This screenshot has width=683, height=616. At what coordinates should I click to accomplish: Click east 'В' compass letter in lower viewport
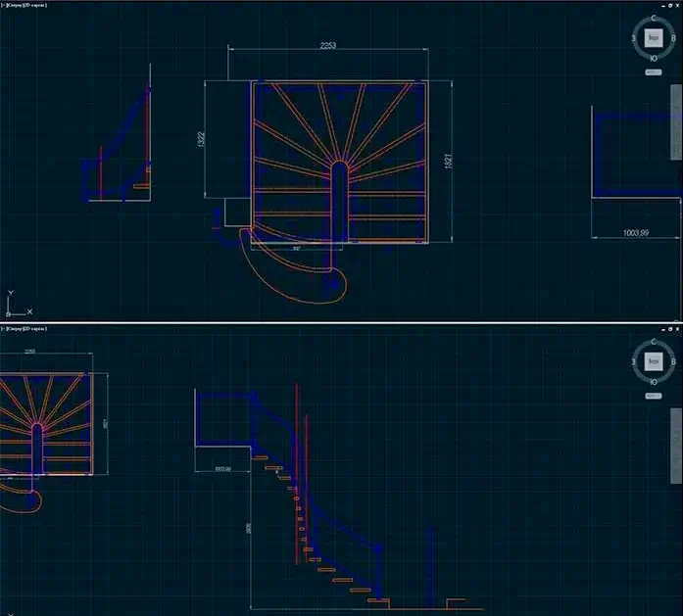point(672,361)
